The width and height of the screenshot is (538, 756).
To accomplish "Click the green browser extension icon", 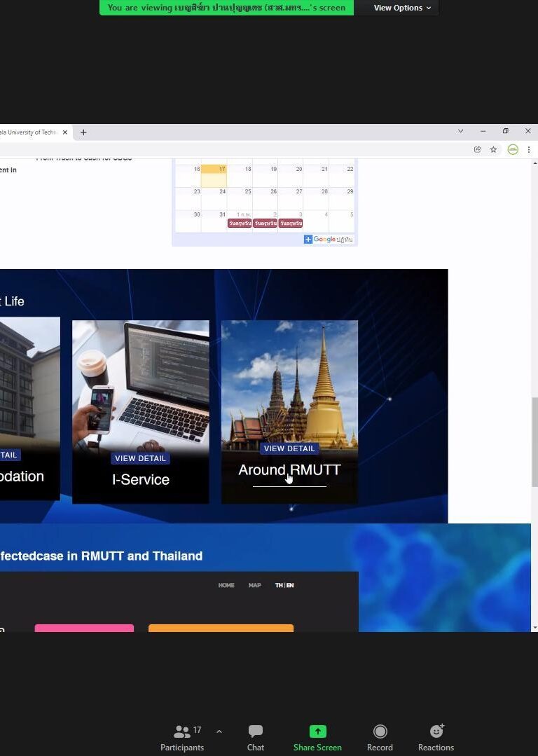I will [513, 149].
